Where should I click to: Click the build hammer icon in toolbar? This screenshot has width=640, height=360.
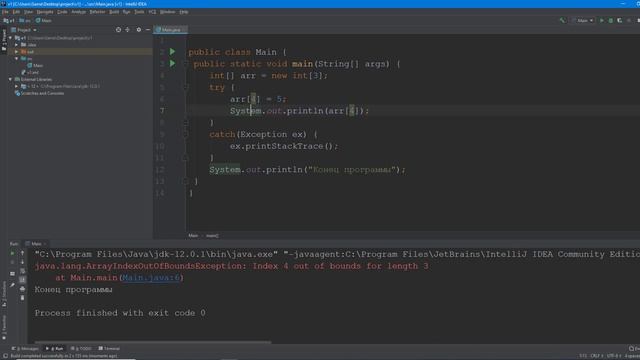(x=563, y=20)
